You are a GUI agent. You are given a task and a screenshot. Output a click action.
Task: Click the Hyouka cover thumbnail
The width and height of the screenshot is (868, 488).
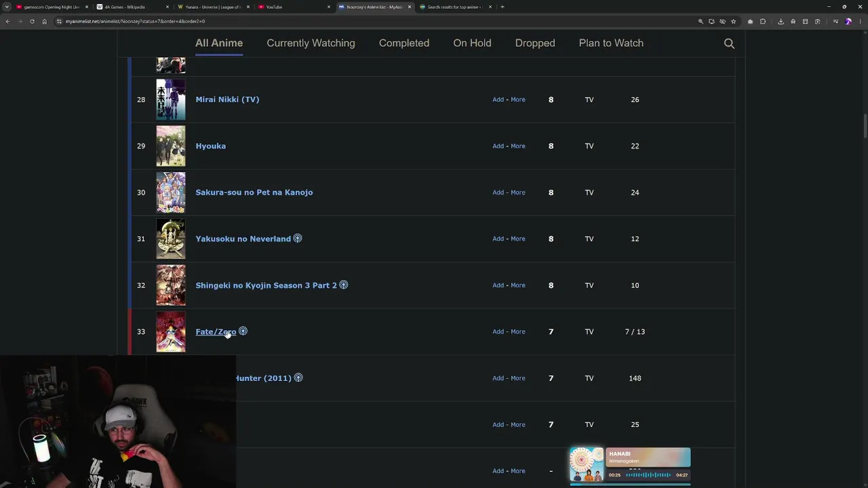pyautogui.click(x=171, y=146)
